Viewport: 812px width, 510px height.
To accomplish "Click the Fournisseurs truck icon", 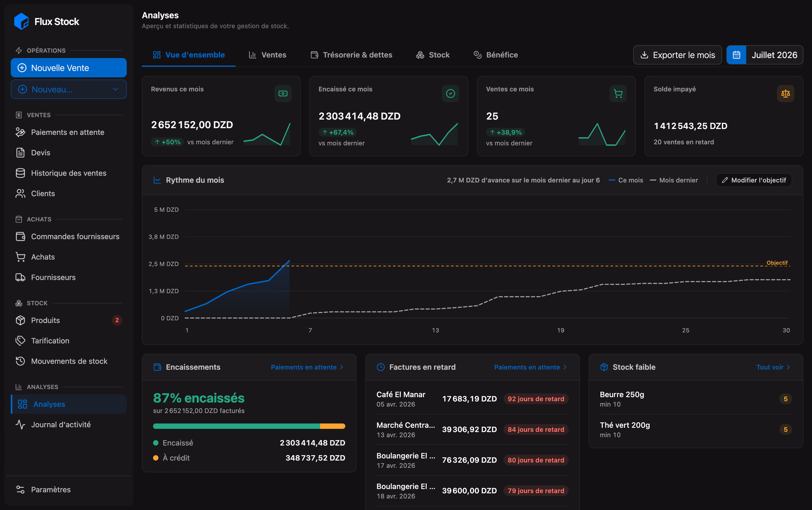I will [20, 277].
